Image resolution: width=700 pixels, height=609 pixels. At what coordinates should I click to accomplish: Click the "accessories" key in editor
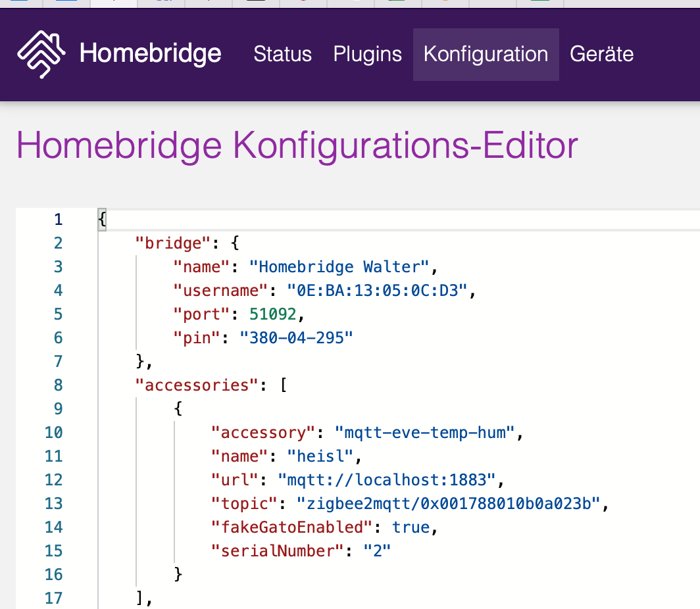click(195, 385)
